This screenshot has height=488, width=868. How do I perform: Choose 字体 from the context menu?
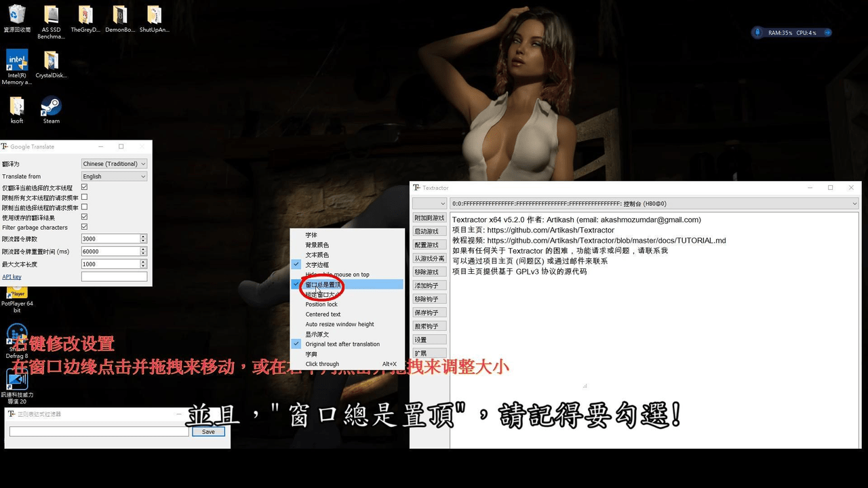coord(311,235)
